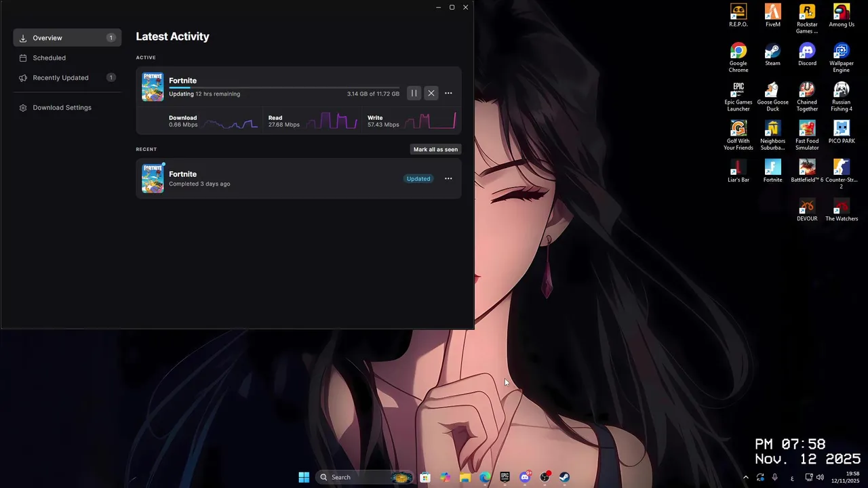Viewport: 868px width, 488px height.
Task: Open Golf With Your Friends shortcut
Action: click(x=738, y=136)
